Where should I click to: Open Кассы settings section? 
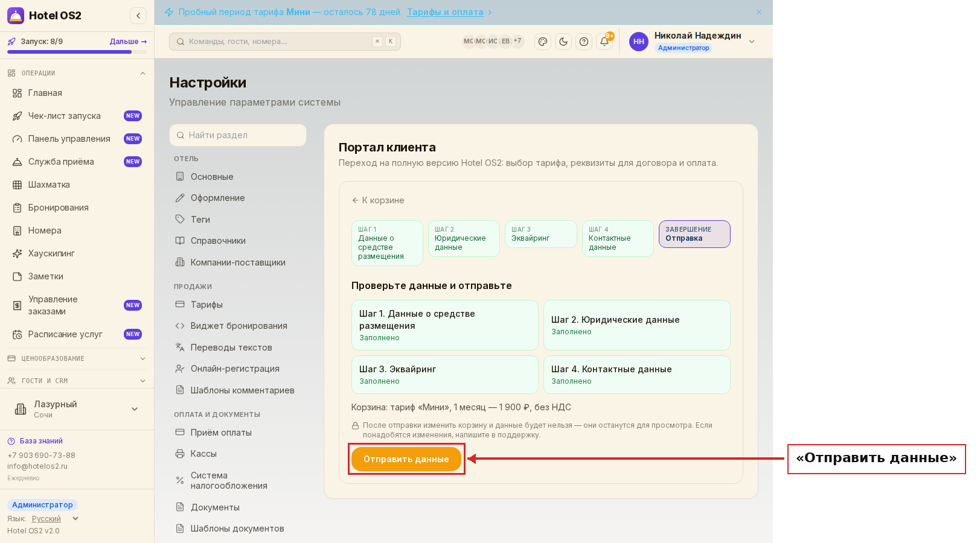coord(238,454)
